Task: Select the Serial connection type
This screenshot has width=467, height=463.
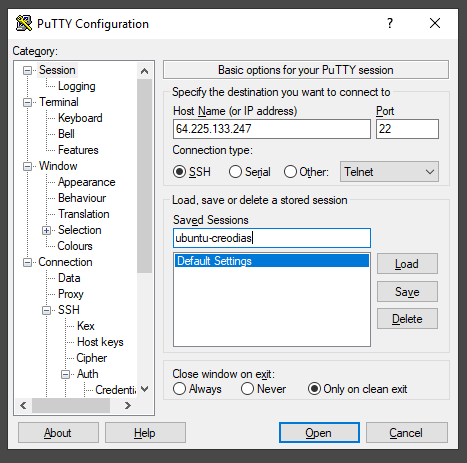Action: point(250,172)
